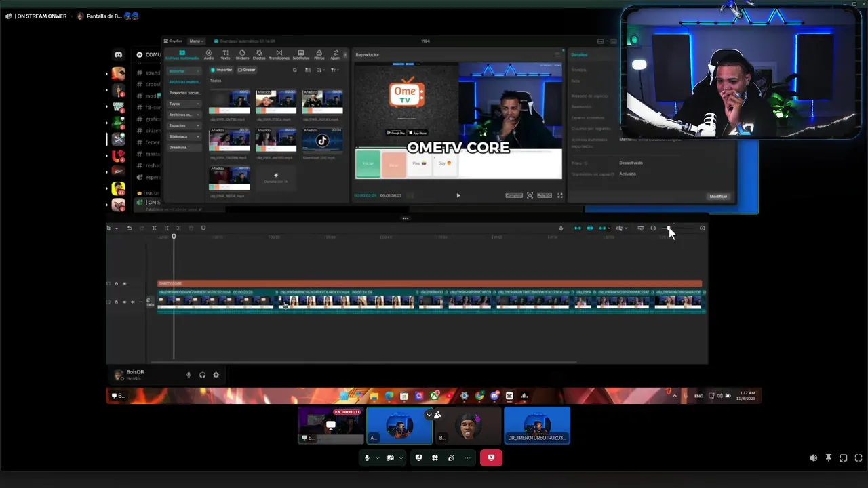
Task: Toggle camera in the call control bar
Action: (390, 457)
